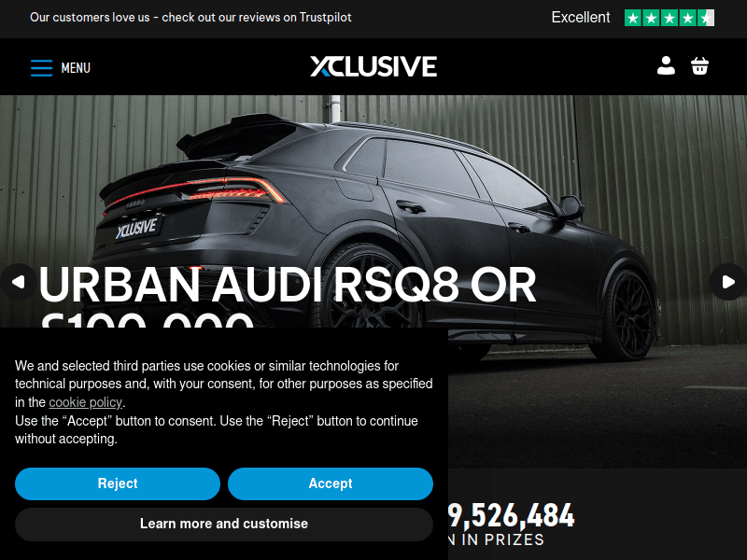Open the cookie policy link
This screenshot has height=560, width=747.
pyautogui.click(x=86, y=402)
